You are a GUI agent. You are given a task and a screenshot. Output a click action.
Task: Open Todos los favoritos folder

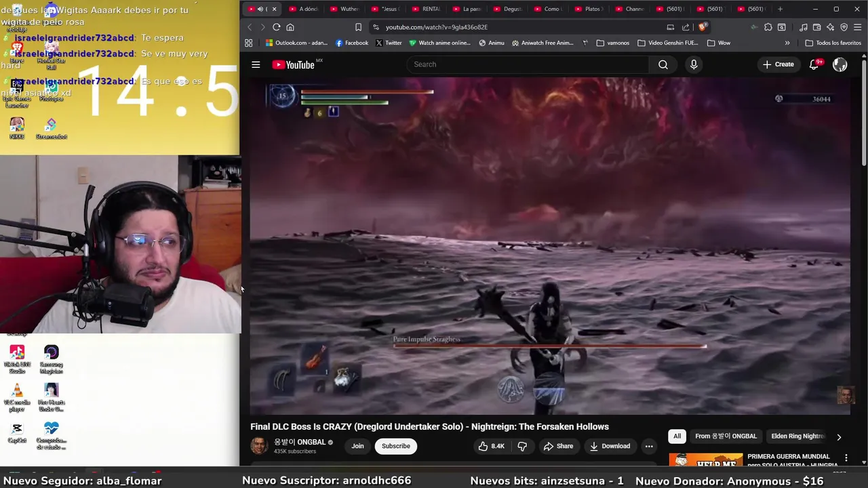(833, 43)
